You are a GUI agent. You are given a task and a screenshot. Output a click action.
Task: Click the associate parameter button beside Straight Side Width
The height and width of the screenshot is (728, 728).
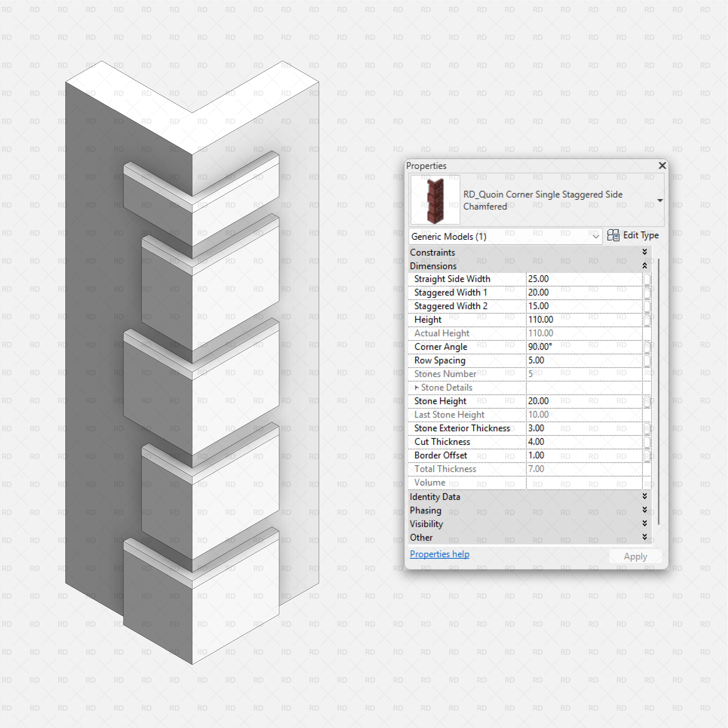647,279
